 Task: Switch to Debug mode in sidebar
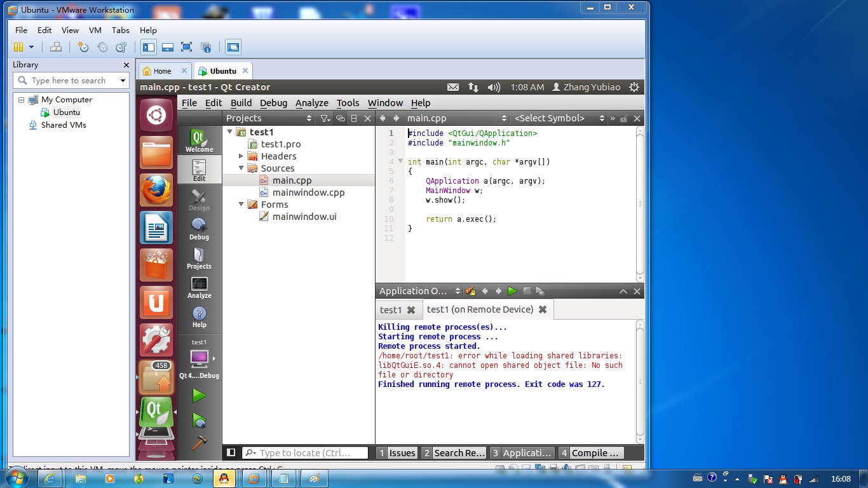pos(199,229)
